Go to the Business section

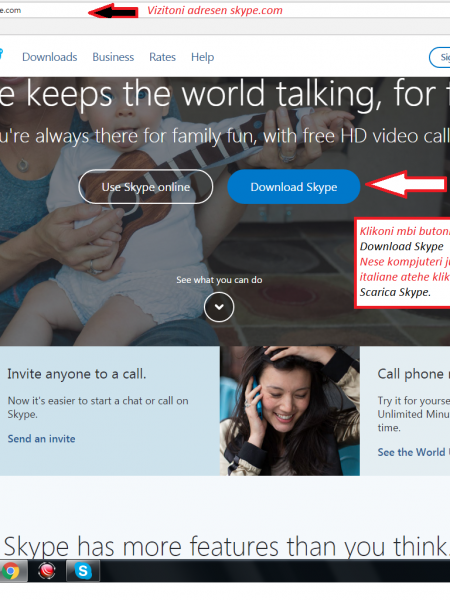click(x=113, y=57)
